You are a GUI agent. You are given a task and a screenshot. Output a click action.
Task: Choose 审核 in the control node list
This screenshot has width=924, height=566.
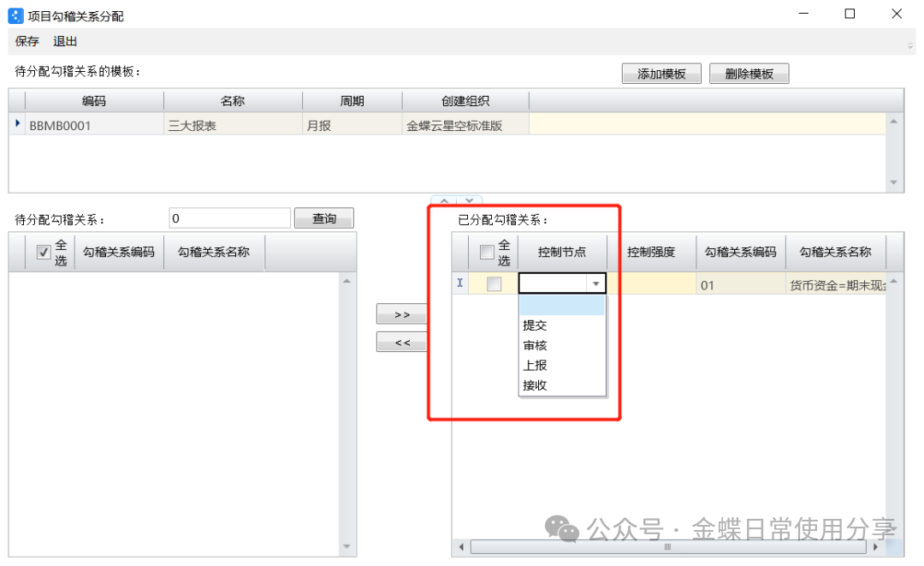tap(535, 345)
